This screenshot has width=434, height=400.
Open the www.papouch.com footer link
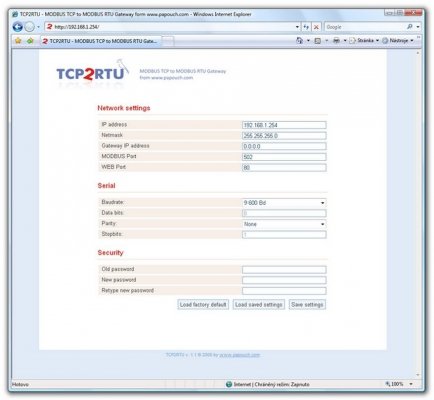click(240, 355)
